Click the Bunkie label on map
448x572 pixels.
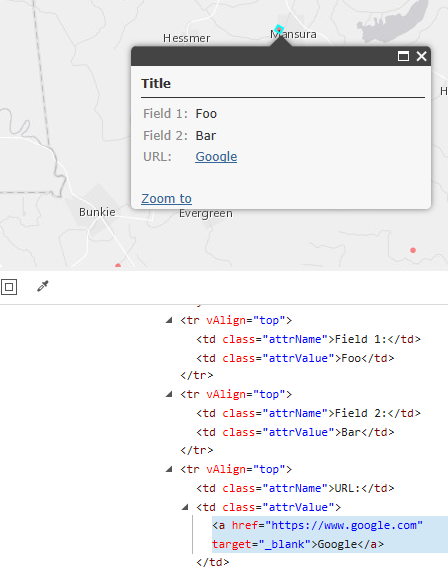[x=97, y=212]
